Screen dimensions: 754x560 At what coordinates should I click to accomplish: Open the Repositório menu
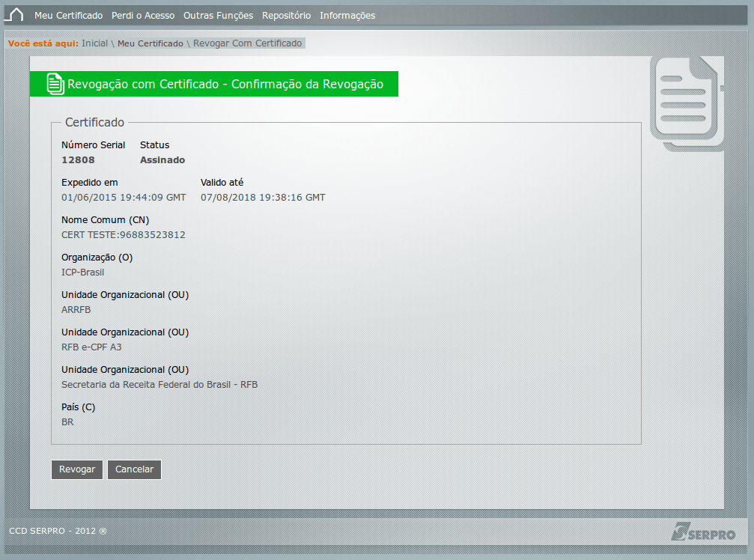point(286,16)
